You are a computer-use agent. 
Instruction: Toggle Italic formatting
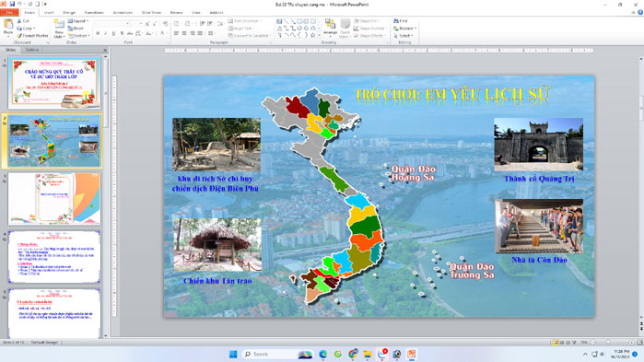[x=106, y=33]
